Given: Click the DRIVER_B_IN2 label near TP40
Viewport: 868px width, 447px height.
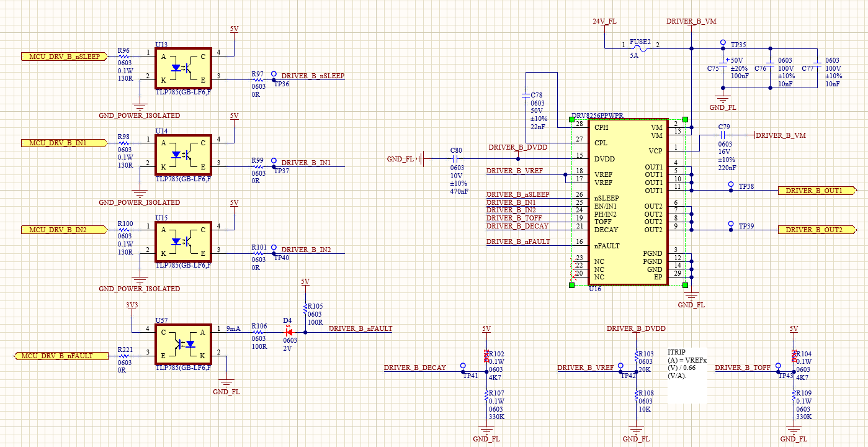Looking at the screenshot, I should 306,250.
